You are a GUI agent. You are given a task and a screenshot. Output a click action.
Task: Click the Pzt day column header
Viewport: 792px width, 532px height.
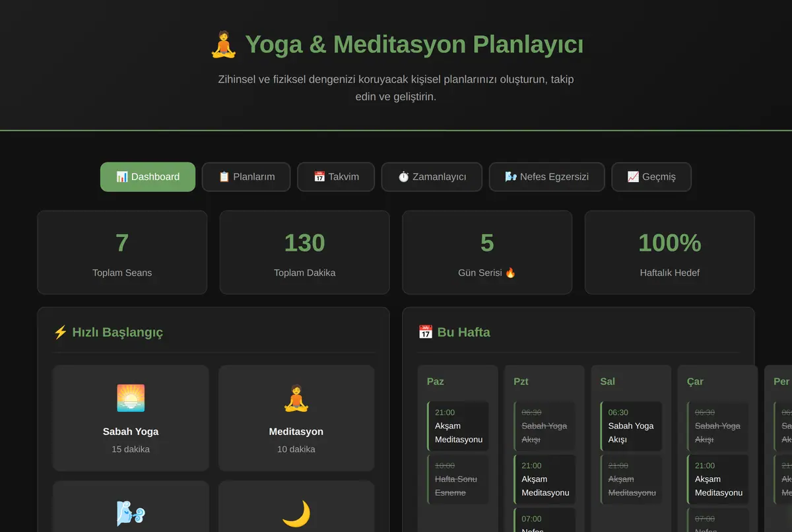click(x=521, y=382)
